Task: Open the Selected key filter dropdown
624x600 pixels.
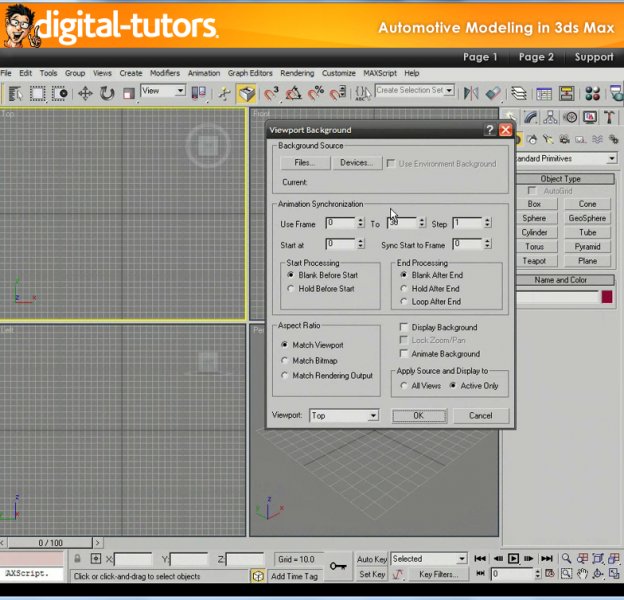Action: [429, 559]
